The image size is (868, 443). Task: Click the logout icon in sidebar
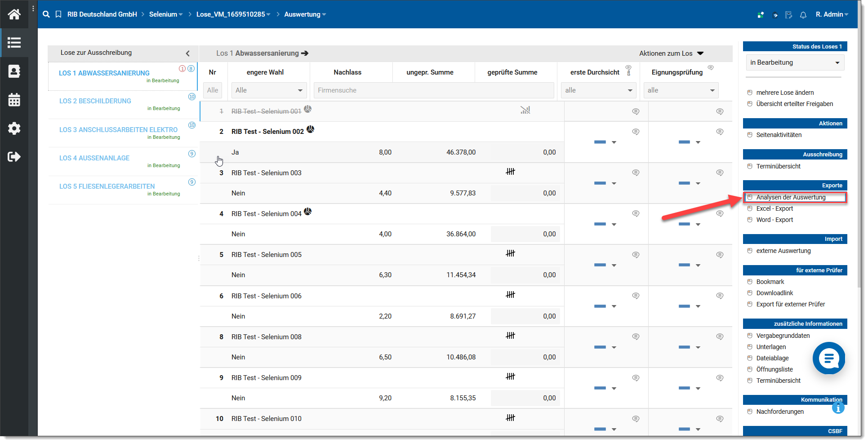(x=14, y=157)
